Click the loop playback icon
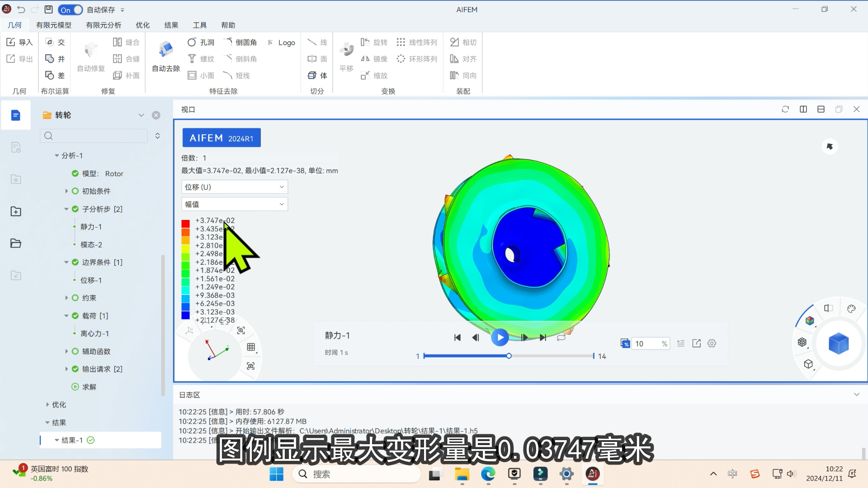 pos(561,338)
